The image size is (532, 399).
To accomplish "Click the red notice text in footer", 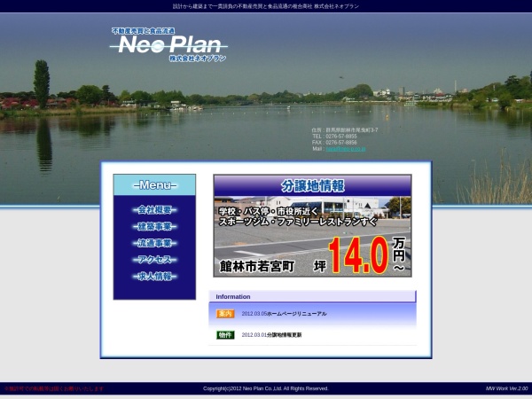I will click(53, 388).
